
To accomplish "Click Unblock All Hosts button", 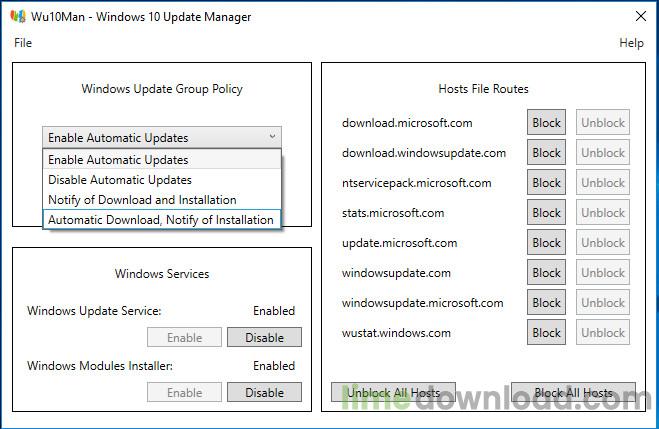I will point(393,392).
